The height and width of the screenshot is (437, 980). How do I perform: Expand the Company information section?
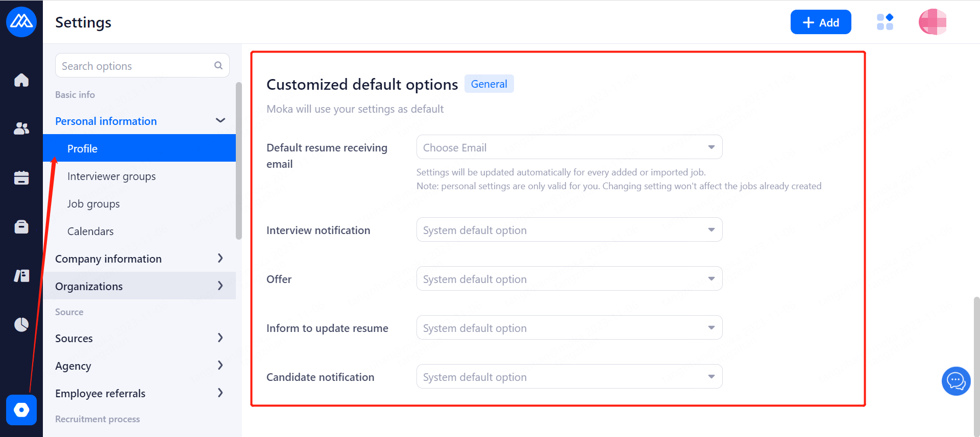139,259
